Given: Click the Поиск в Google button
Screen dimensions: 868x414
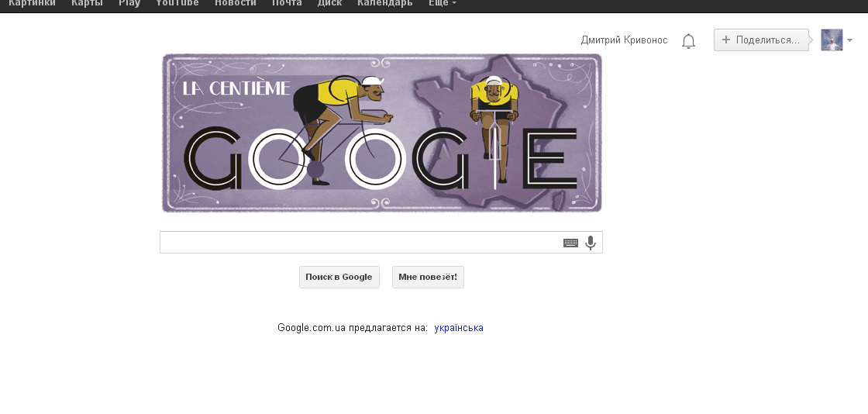Looking at the screenshot, I should pyautogui.click(x=339, y=278).
